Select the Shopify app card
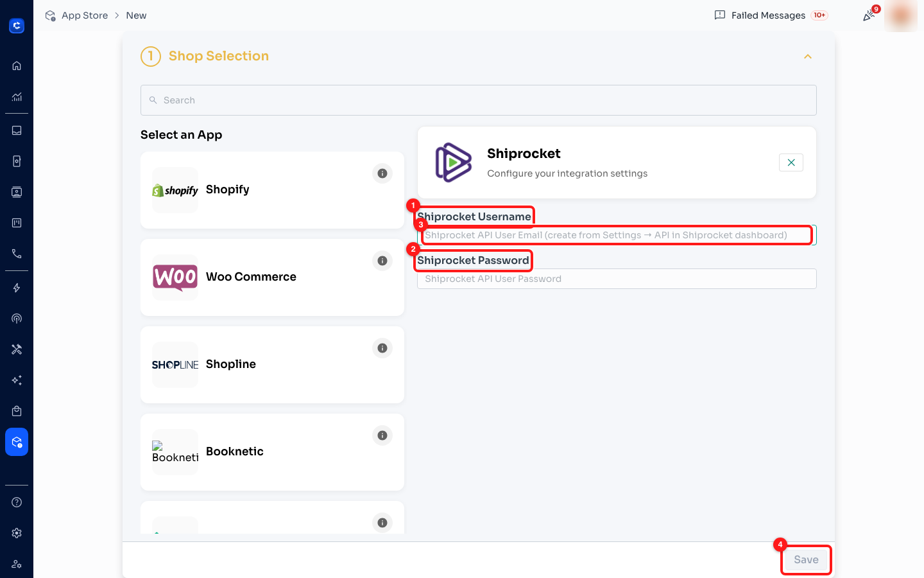The image size is (924, 578). [272, 190]
